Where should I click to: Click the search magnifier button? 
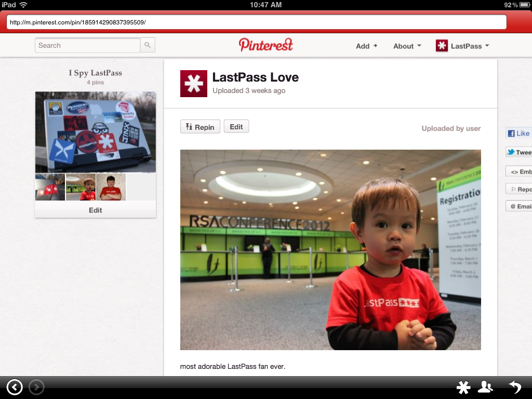click(148, 45)
